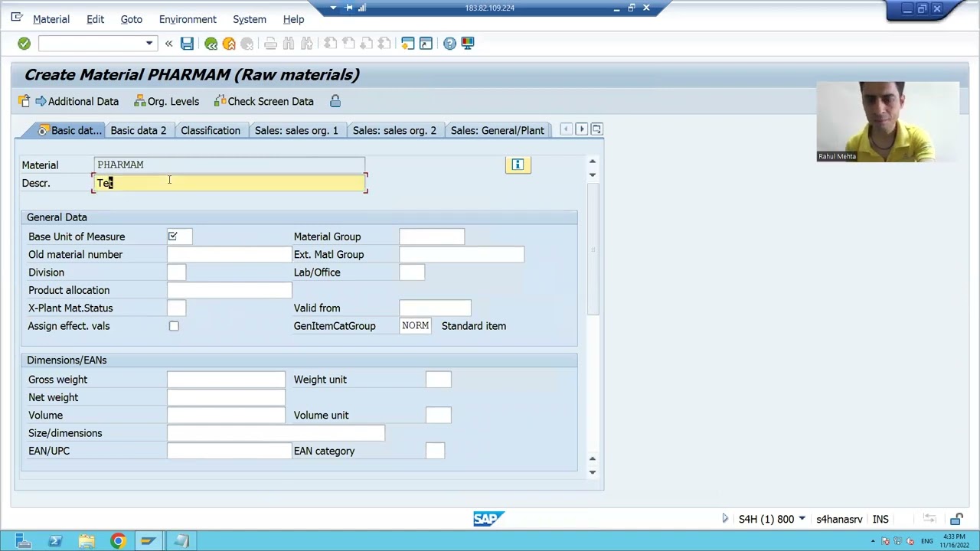
Task: Click the X-Plant Mat.Status field
Action: [176, 308]
